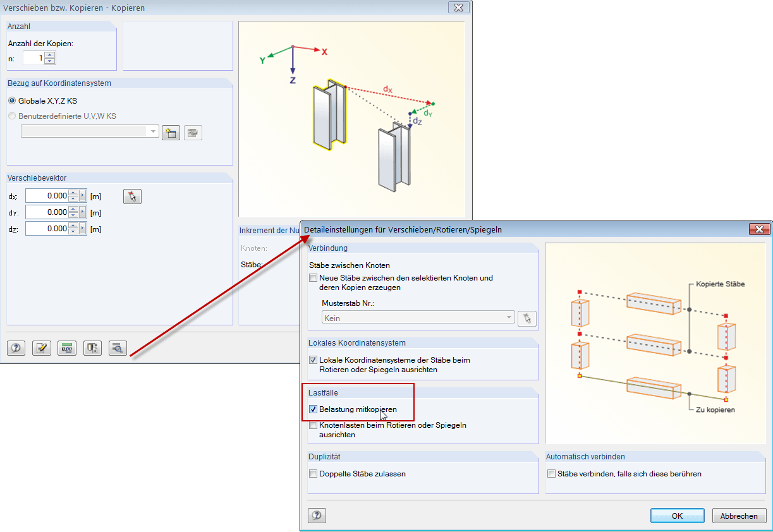The height and width of the screenshot is (532, 773).
Task: Toggle Lokale Koordinatensysteme der Stäbe ausrichten
Action: [x=313, y=360]
